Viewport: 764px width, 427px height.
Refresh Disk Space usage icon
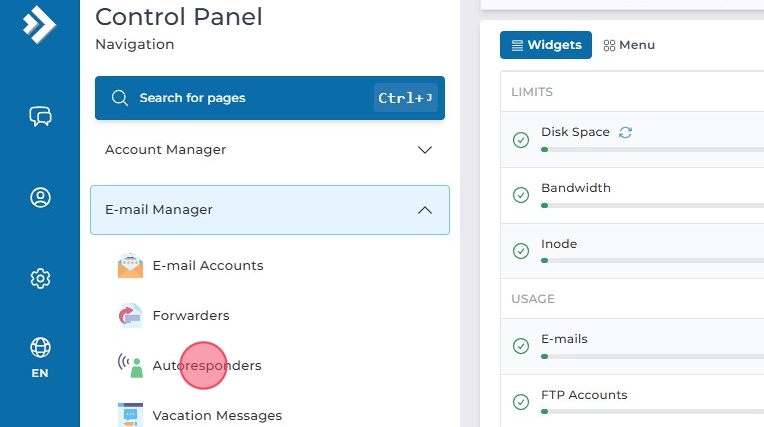click(x=626, y=132)
